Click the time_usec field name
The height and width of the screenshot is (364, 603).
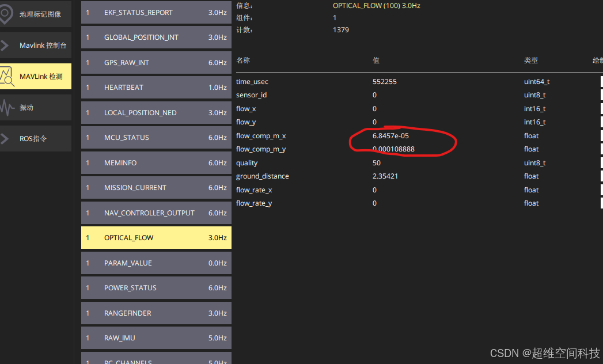[x=252, y=82]
